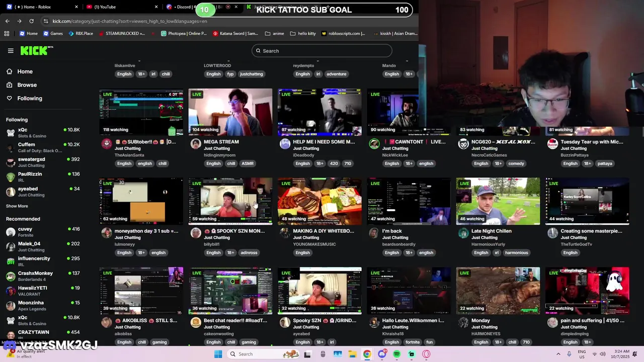Open followed channel PaulRizzin

click(43, 177)
